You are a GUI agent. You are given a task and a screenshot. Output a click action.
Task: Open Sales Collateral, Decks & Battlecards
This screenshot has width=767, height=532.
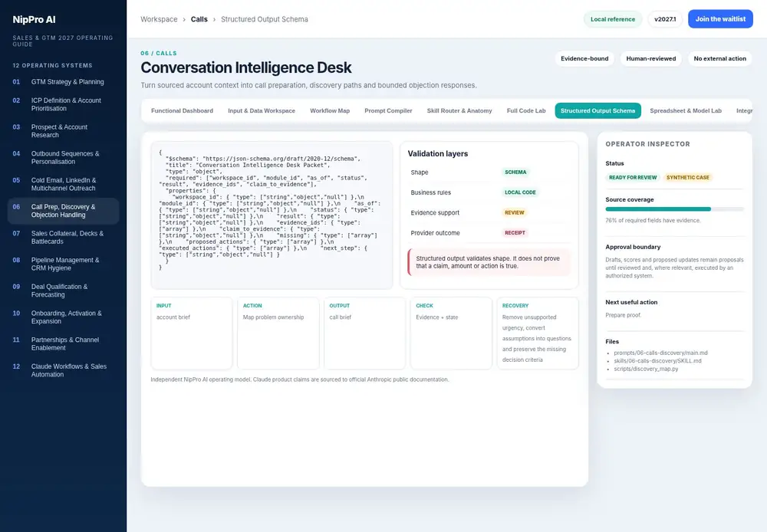coord(63,237)
